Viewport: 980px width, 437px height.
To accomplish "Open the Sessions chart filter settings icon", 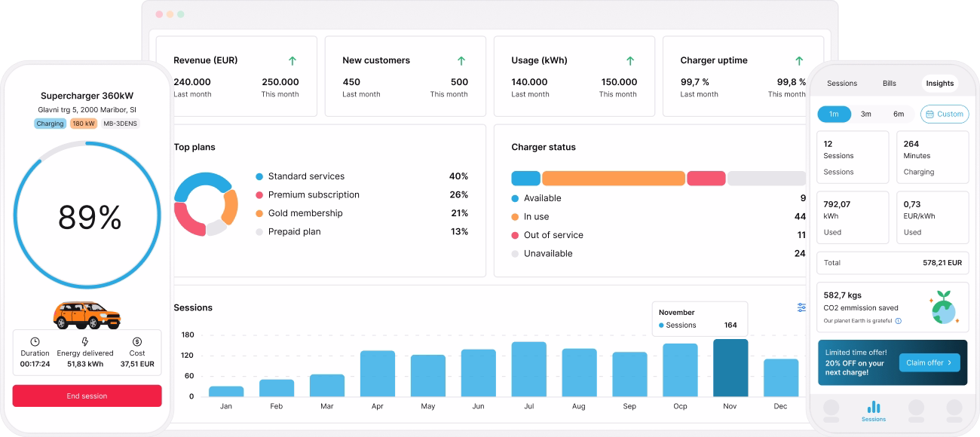I will [801, 307].
